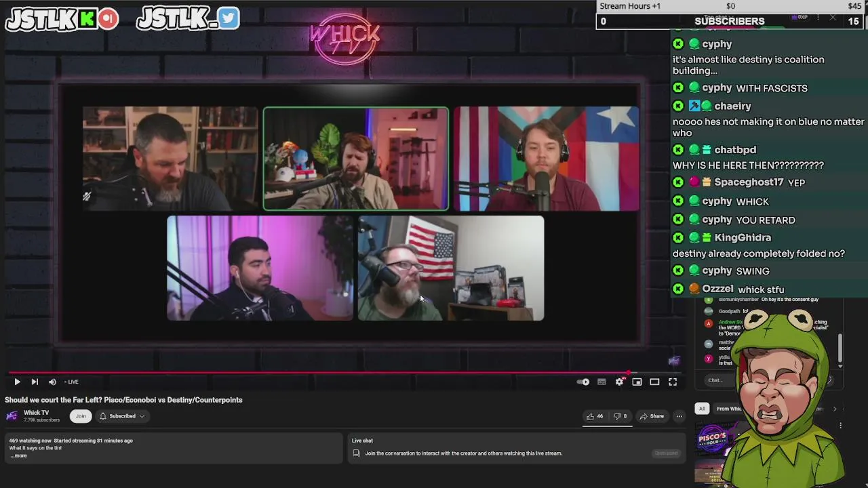Open the Whick TV channel avatar

(x=12, y=416)
